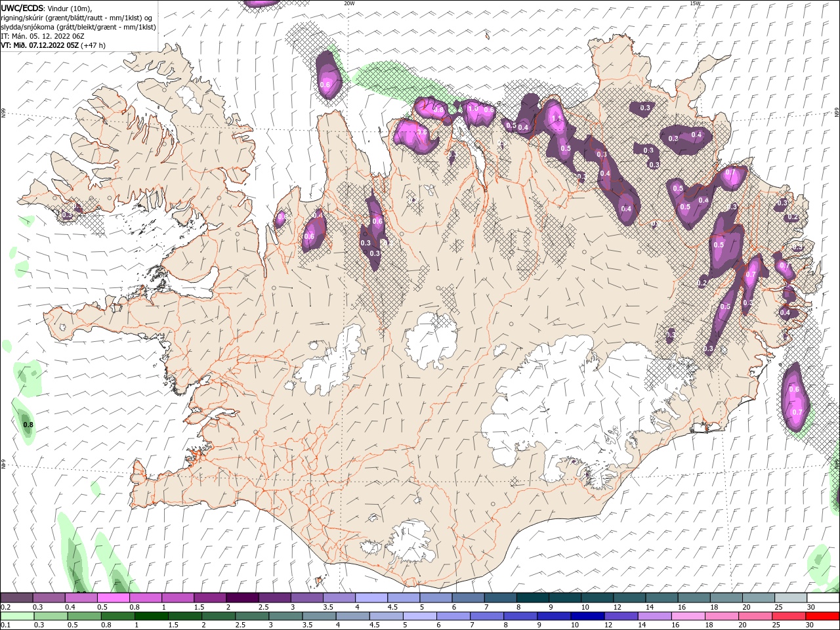The image size is (840, 630).
Task: Pick the palest green first swatch in rain scale
Action: (18, 616)
